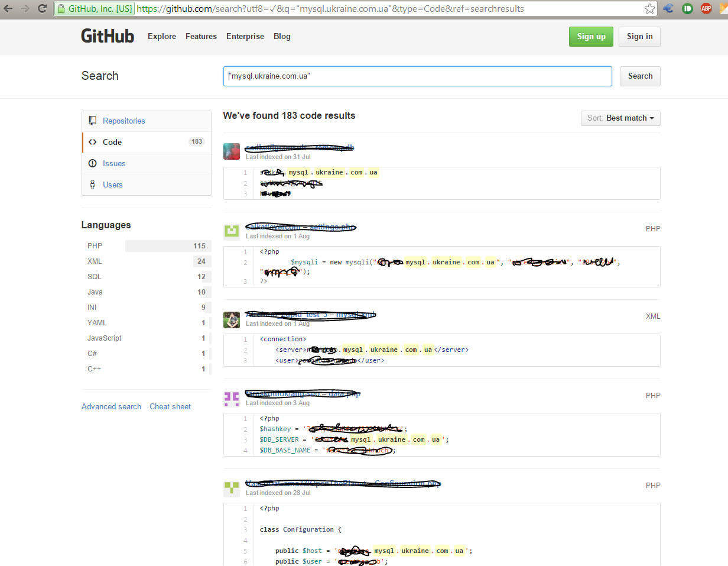Click the green Sign up button
Viewport: 728px width, 566px height.
tap(591, 36)
